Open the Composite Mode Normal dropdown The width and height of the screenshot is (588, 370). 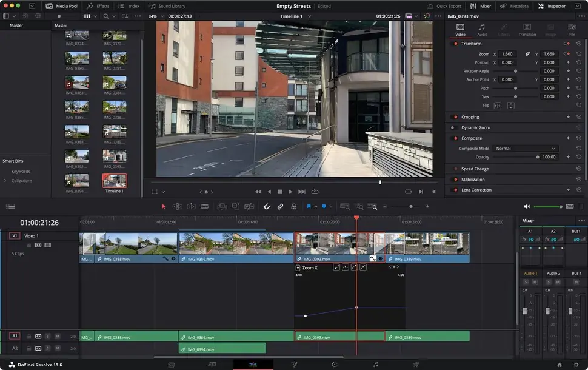(x=525, y=149)
